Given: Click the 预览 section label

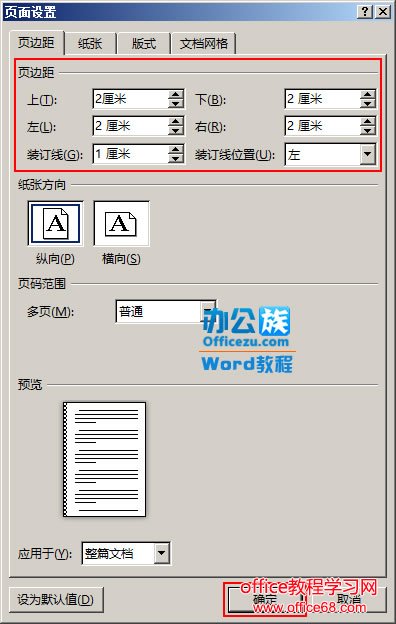Looking at the screenshot, I should [x=30, y=385].
